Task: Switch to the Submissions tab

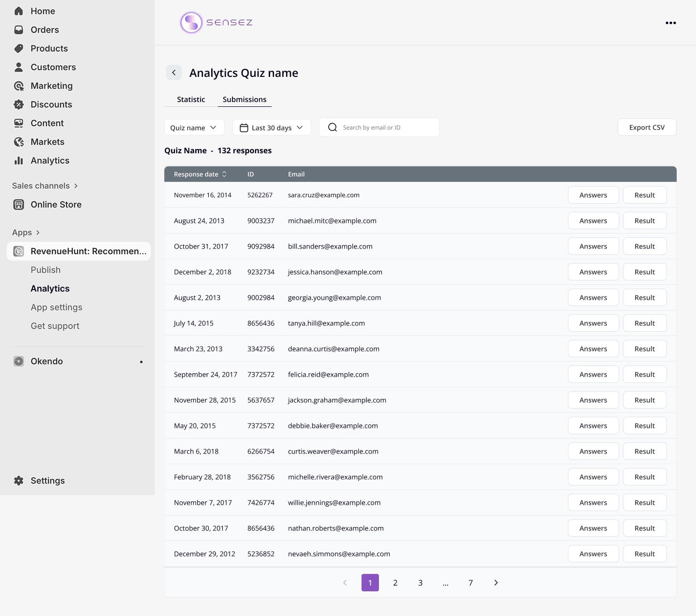Action: pyautogui.click(x=245, y=100)
